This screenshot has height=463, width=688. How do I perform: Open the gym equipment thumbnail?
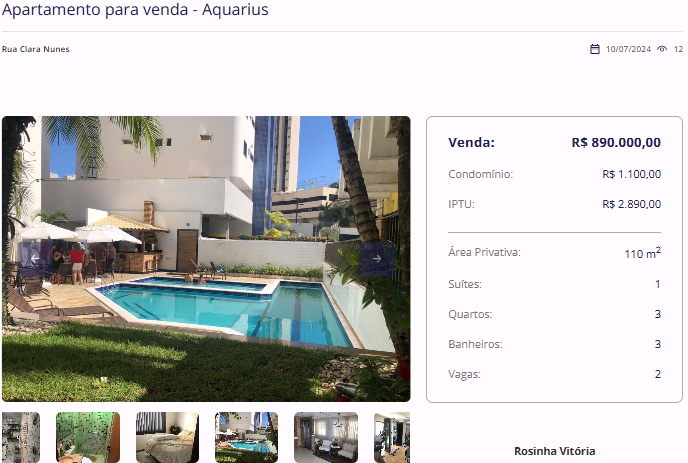coord(392,437)
